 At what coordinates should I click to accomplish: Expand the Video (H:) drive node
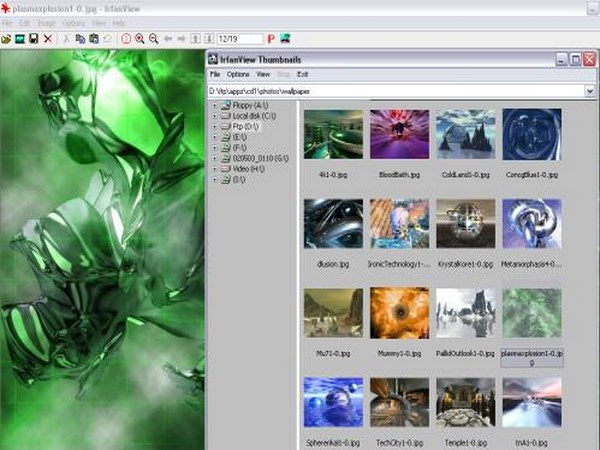(214, 169)
